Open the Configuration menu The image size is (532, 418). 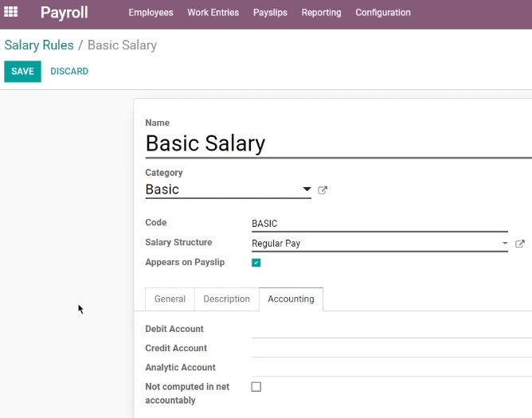(x=383, y=13)
